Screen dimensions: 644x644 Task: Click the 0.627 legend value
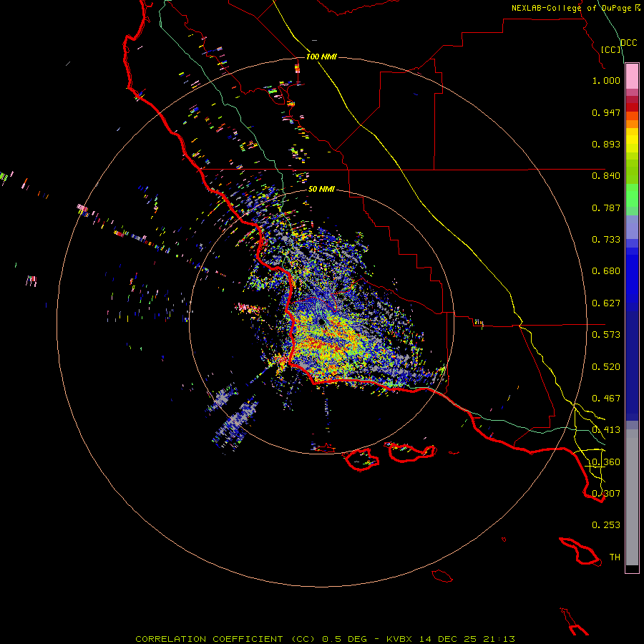tap(606, 303)
